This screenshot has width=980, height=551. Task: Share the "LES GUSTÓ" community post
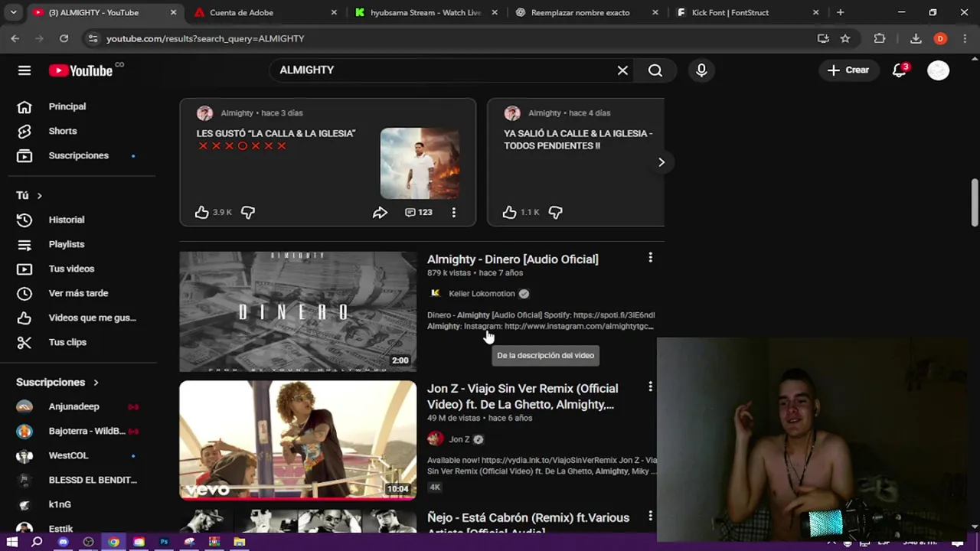[x=380, y=212]
